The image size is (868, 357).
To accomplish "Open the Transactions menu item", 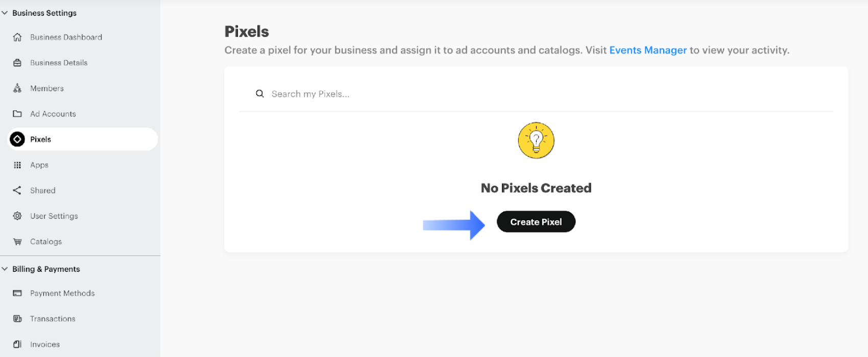I will [x=53, y=319].
